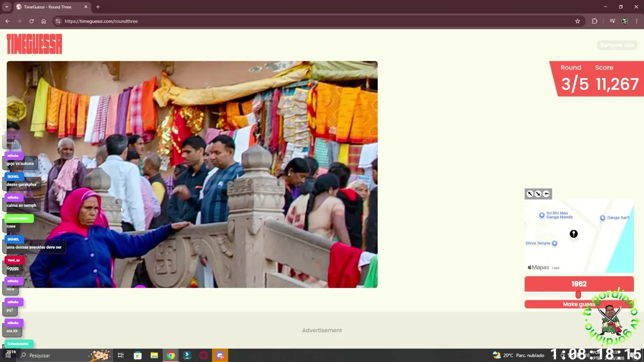Toggle the map pin lock icon
Viewport: 644px width, 362px height.
(x=546, y=194)
